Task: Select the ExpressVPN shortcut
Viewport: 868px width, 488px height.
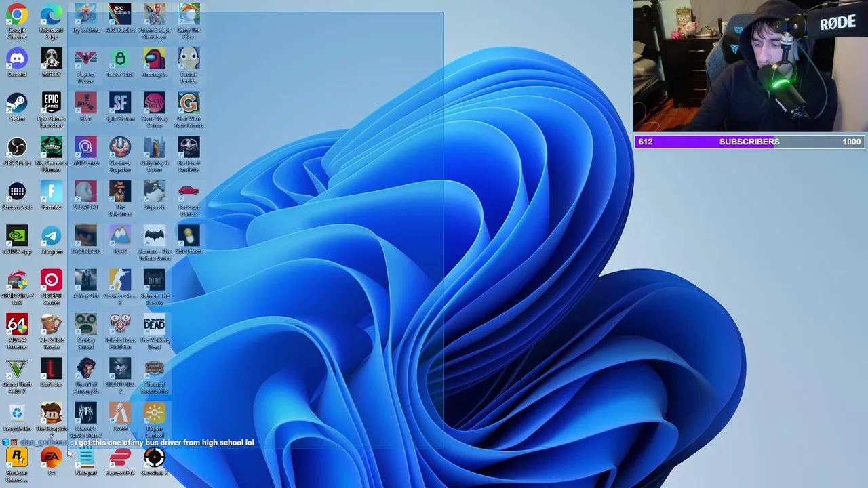Action: [x=120, y=462]
